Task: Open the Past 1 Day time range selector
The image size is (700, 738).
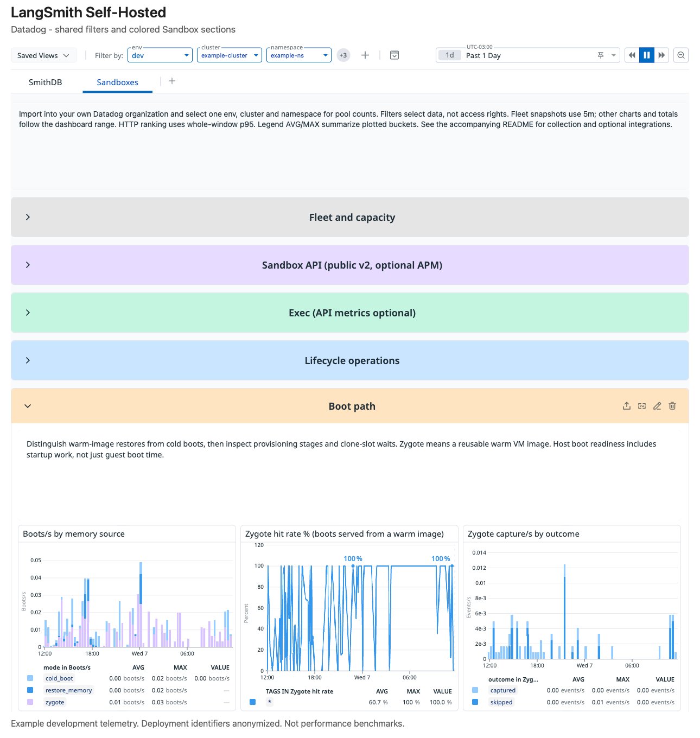Action: click(527, 55)
